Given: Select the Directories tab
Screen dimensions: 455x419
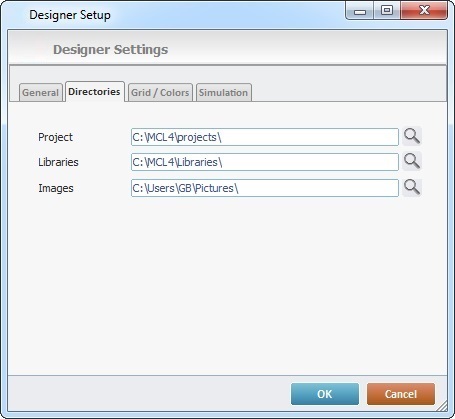Looking at the screenshot, I should pos(95,91).
